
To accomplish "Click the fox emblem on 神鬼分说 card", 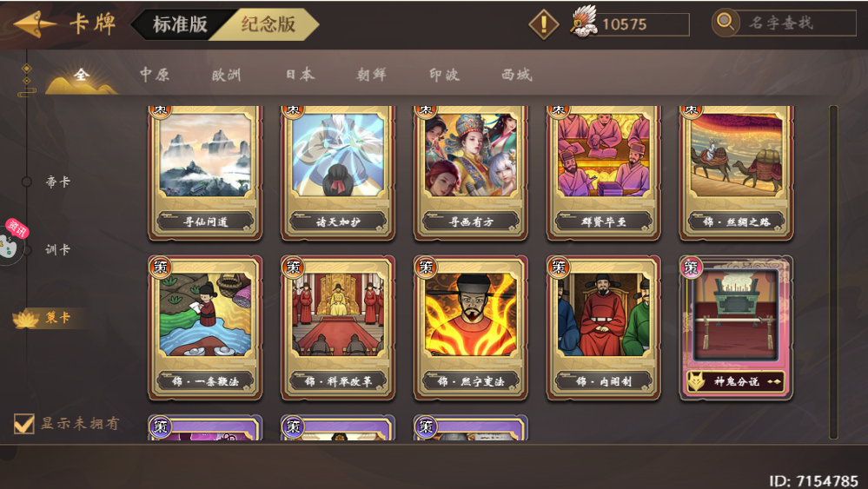I will [x=696, y=381].
